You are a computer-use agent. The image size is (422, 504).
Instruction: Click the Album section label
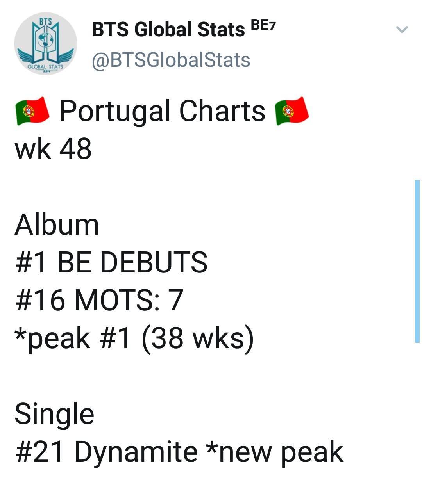tap(57, 225)
